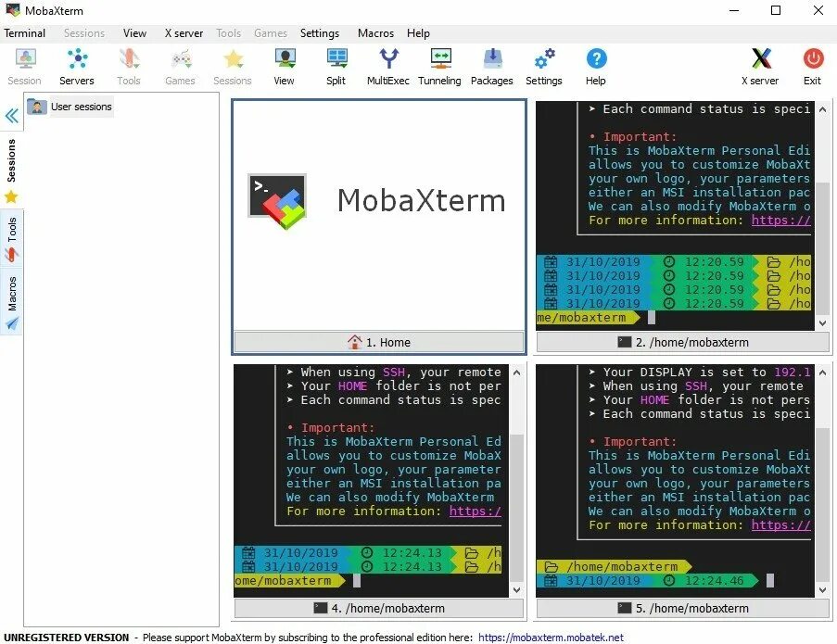The width and height of the screenshot is (837, 644).
Task: Click scroll-down arrow in terminal 5
Action: tap(822, 589)
